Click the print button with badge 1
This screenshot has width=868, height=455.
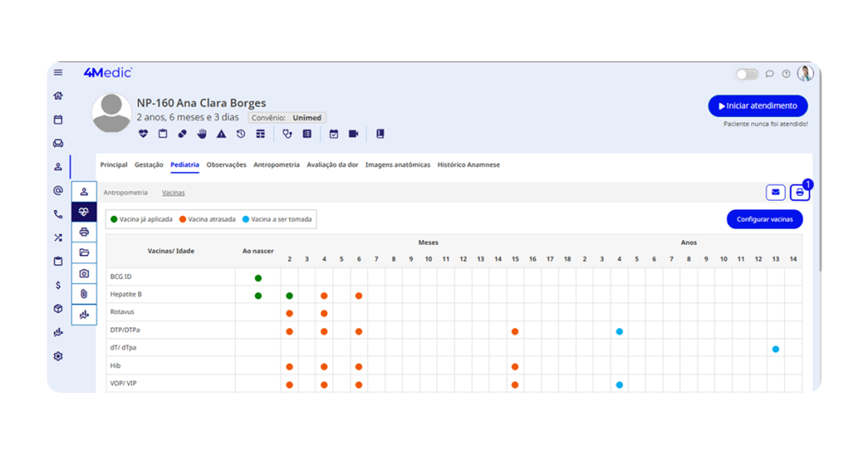[x=799, y=192]
